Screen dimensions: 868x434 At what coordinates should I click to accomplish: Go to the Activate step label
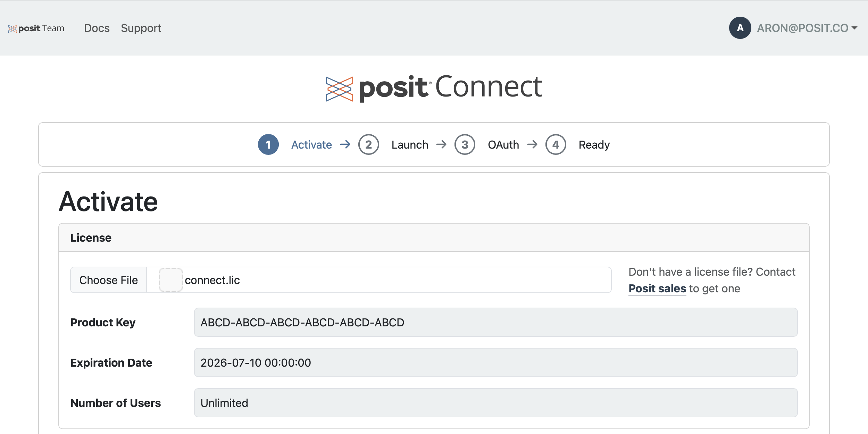click(x=311, y=145)
